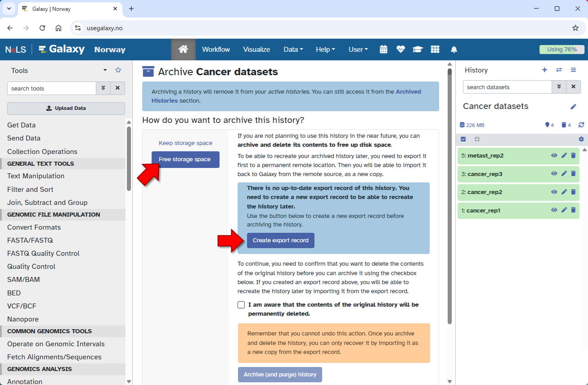The image size is (588, 385).
Task: Select the Keep storage space tab
Action: coord(185,143)
